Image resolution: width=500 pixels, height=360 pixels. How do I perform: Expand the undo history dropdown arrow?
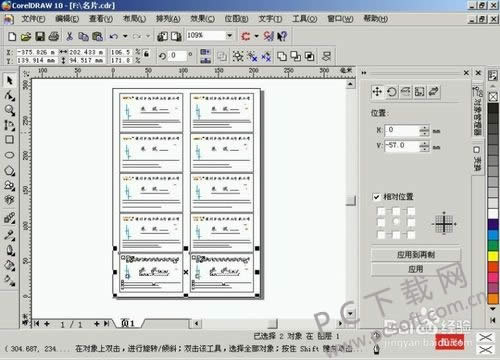(125, 36)
